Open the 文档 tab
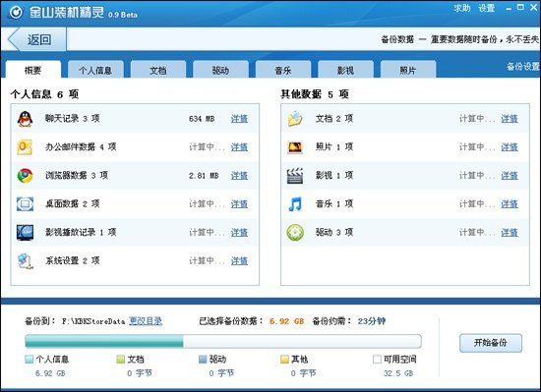This screenshot has height=392, width=541. [x=158, y=70]
